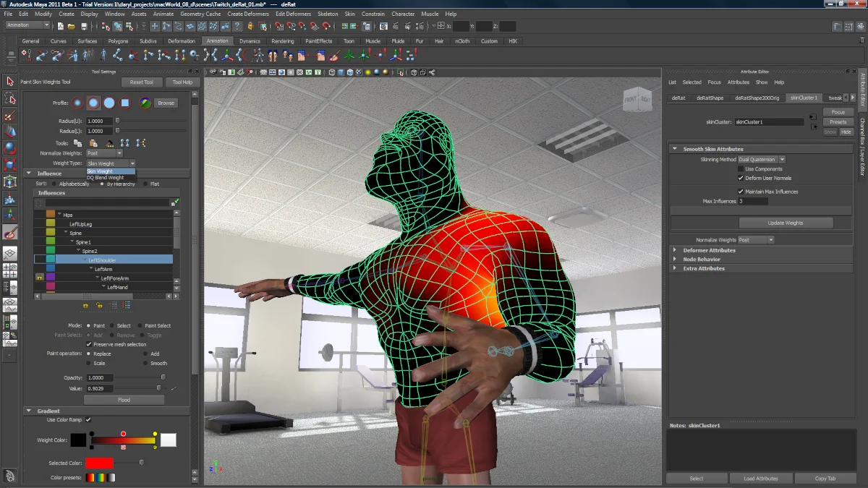The height and width of the screenshot is (488, 868).
Task: Expand the Node Behavior section
Action: point(675,259)
